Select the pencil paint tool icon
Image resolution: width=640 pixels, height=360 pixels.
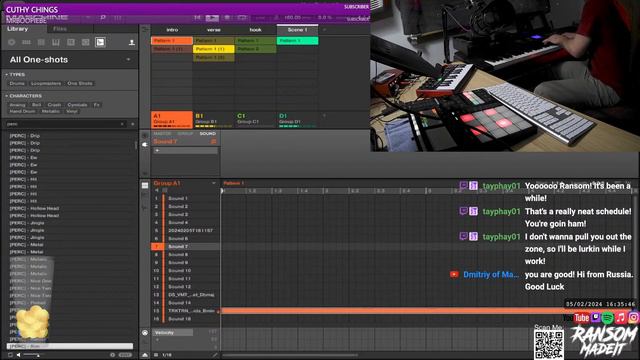pyautogui.click(x=215, y=355)
